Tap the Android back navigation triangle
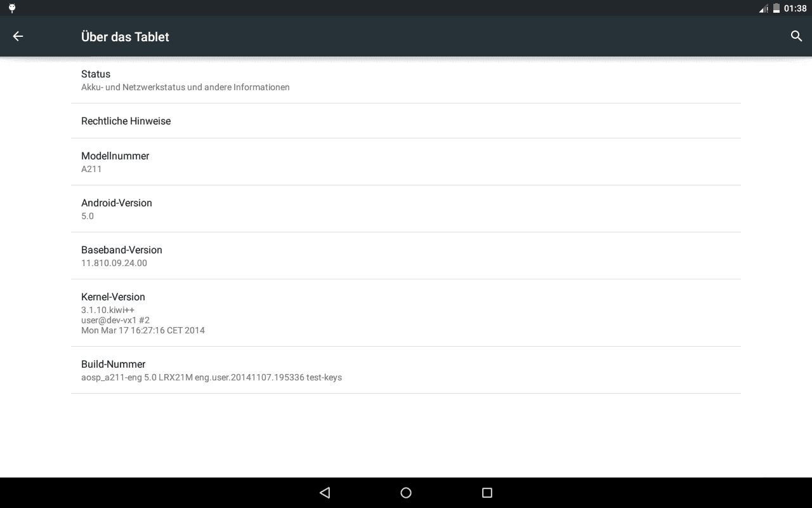The height and width of the screenshot is (508, 812). click(x=325, y=492)
